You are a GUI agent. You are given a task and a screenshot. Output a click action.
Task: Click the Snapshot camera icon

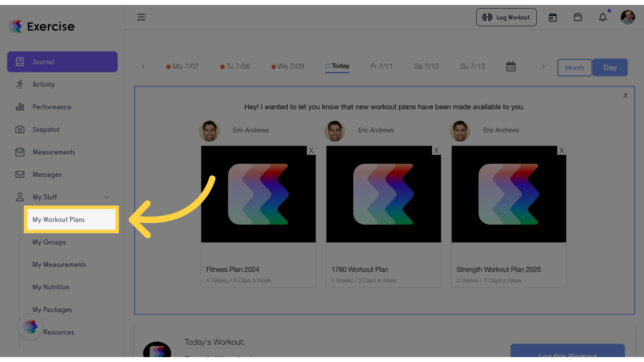pos(20,129)
